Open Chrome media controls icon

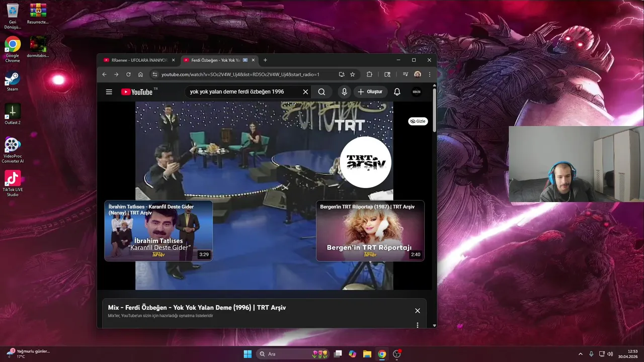406,74
